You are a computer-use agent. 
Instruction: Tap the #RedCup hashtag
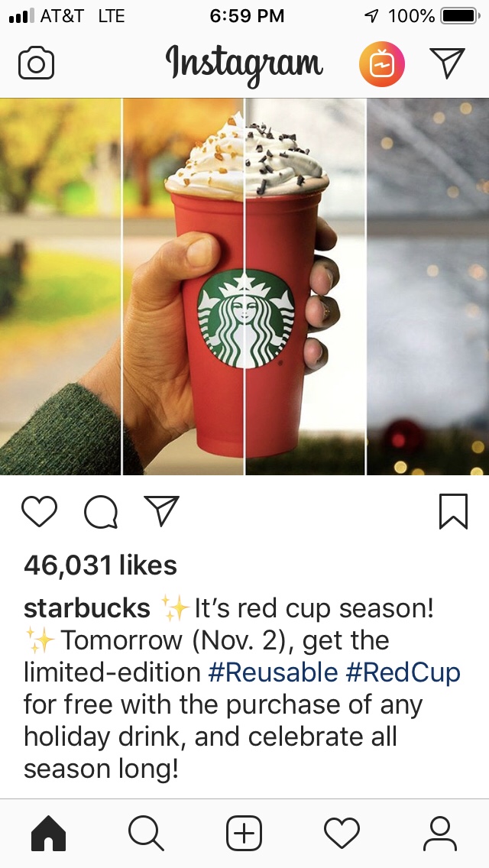pyautogui.click(x=403, y=672)
